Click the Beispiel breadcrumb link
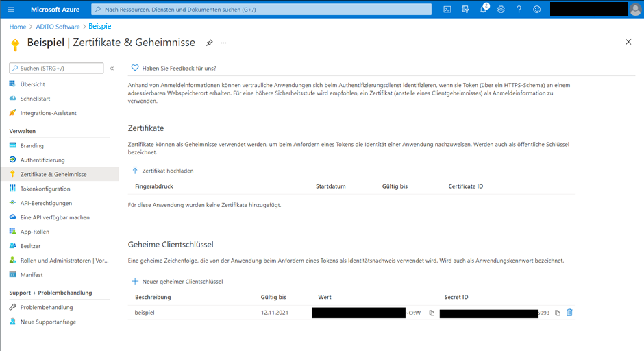 [x=101, y=26]
